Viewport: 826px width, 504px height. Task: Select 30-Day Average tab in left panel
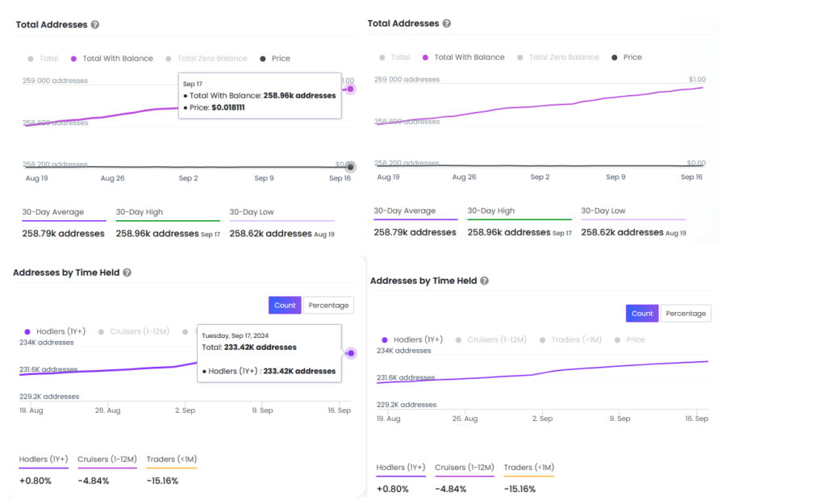[64, 213]
